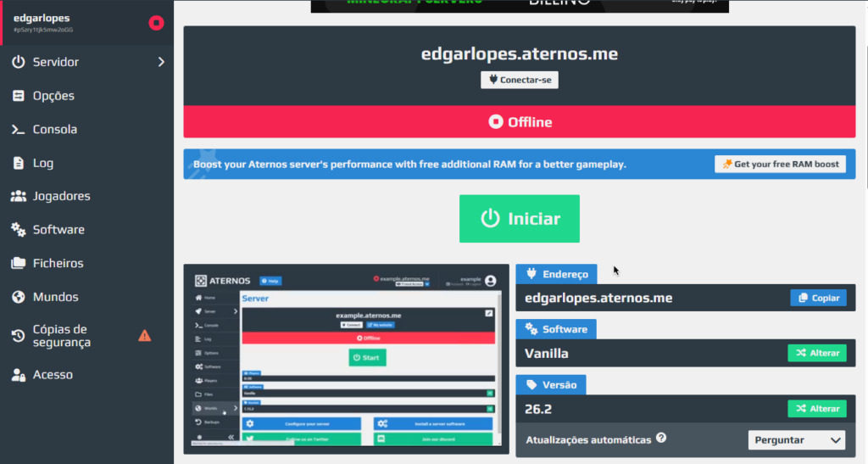
Task: Click the Endereço label tab
Action: [556, 274]
